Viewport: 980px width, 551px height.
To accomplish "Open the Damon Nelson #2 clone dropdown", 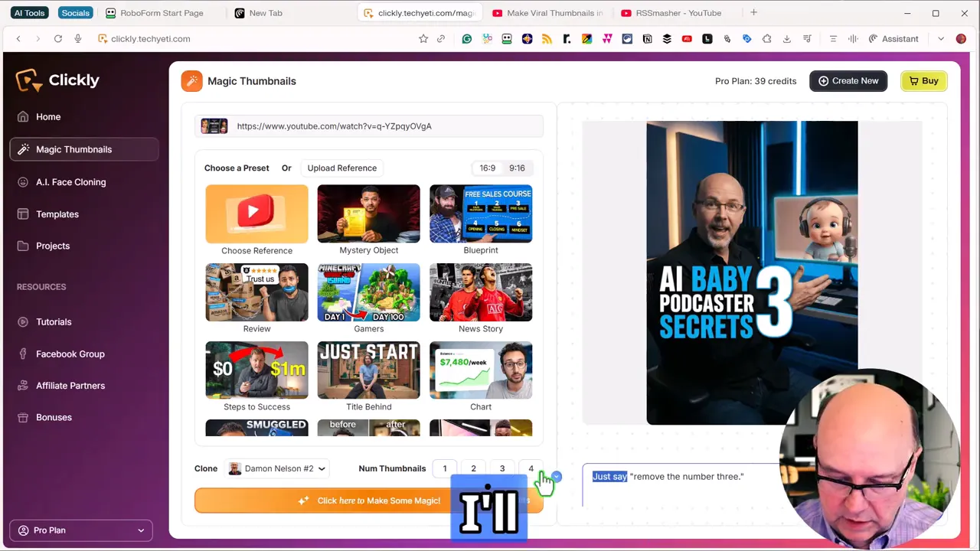I will point(277,468).
